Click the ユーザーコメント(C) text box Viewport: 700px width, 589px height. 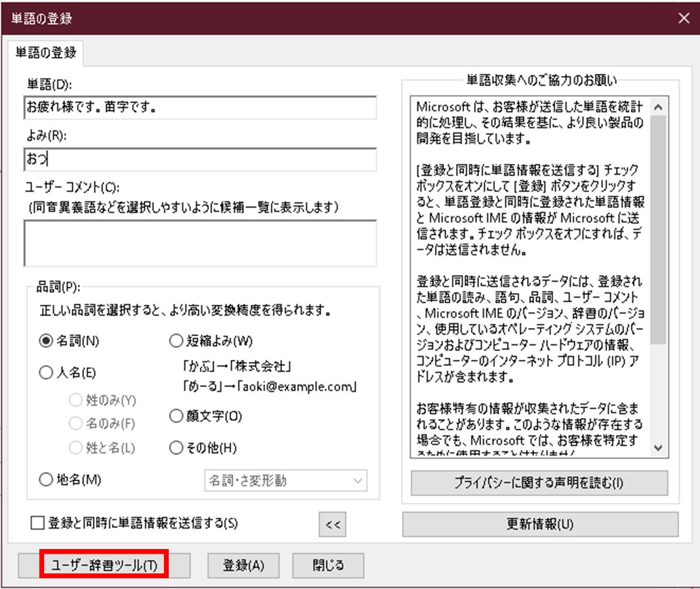199,243
